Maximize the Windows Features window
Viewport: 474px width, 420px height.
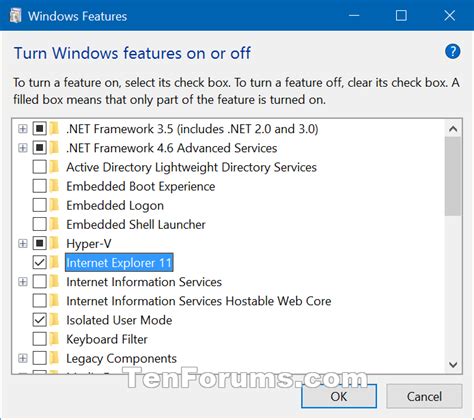(x=401, y=15)
